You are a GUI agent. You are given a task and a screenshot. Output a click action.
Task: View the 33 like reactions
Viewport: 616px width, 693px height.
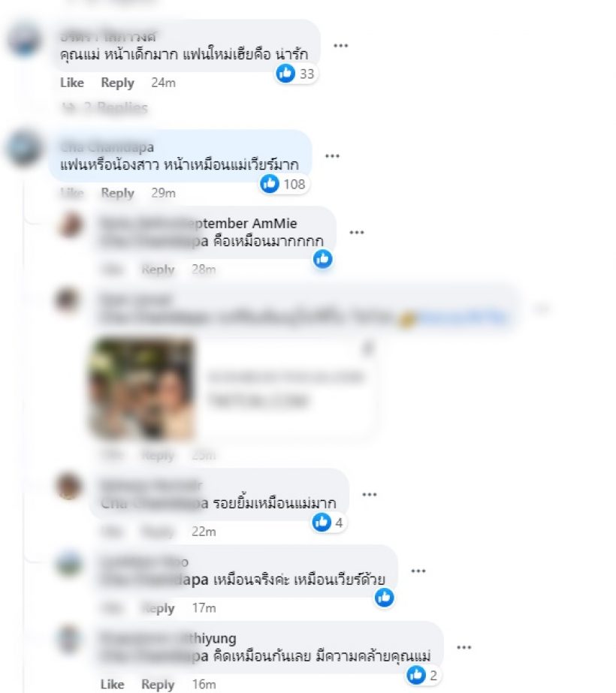(295, 74)
